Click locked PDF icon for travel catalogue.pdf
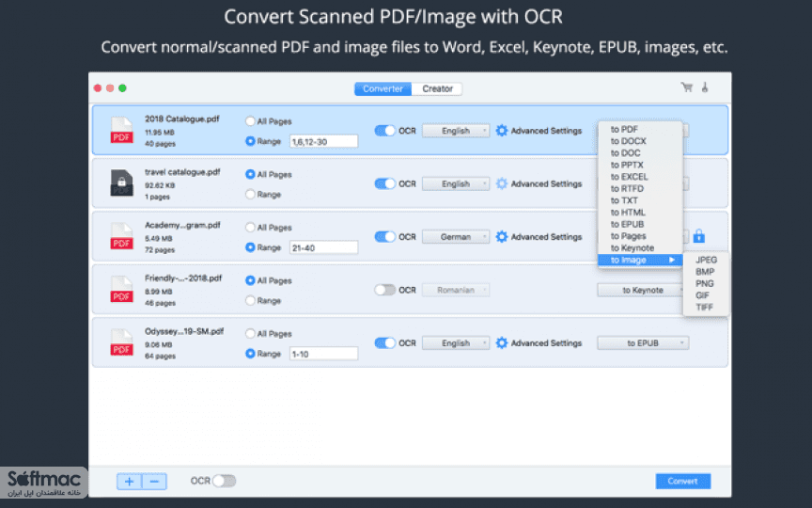Image resolution: width=812 pixels, height=508 pixels. point(121,183)
